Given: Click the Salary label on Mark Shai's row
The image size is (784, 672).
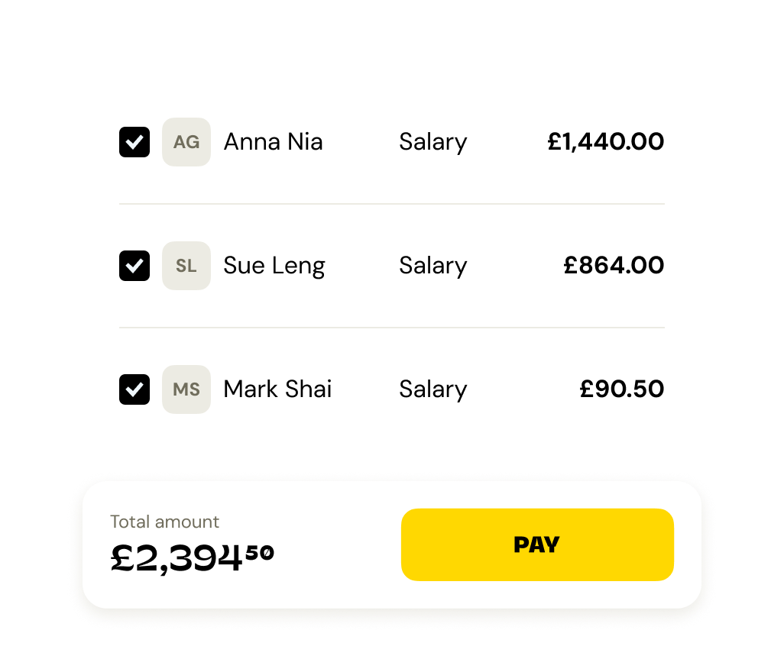Looking at the screenshot, I should (432, 389).
